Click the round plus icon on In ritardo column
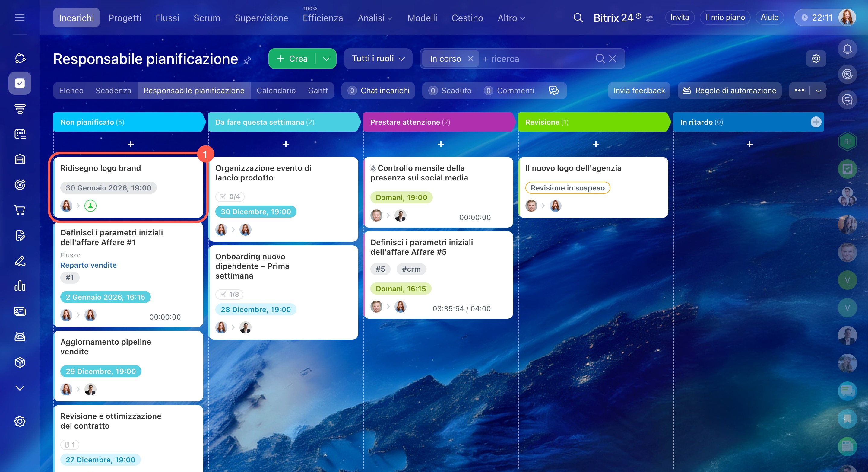The width and height of the screenshot is (868, 472). pyautogui.click(x=816, y=122)
